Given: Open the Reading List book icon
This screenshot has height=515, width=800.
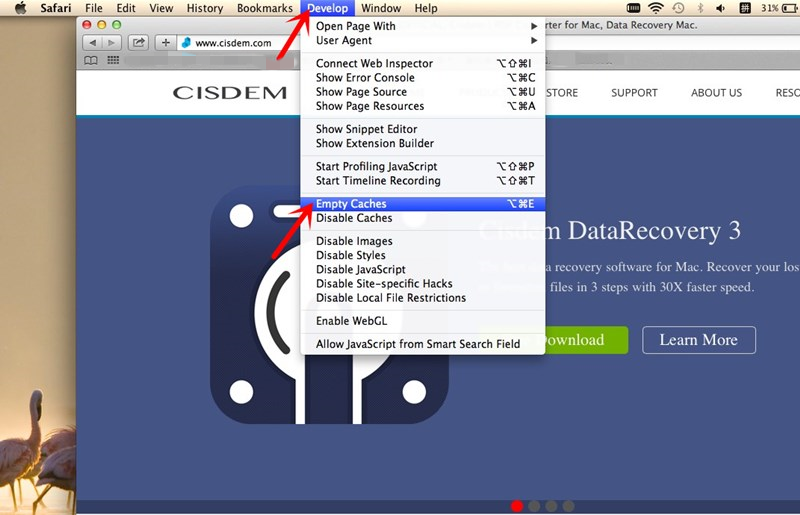Looking at the screenshot, I should 91,61.
